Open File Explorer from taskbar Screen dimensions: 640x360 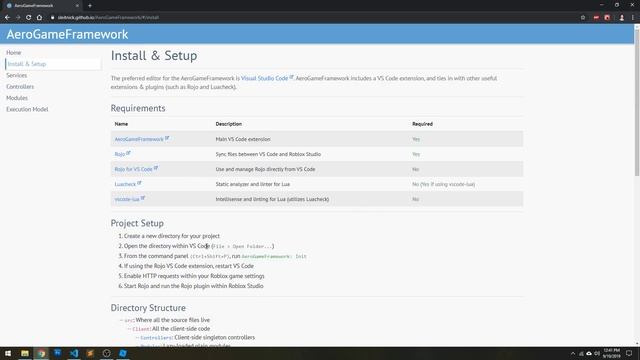pyautogui.click(x=25, y=353)
